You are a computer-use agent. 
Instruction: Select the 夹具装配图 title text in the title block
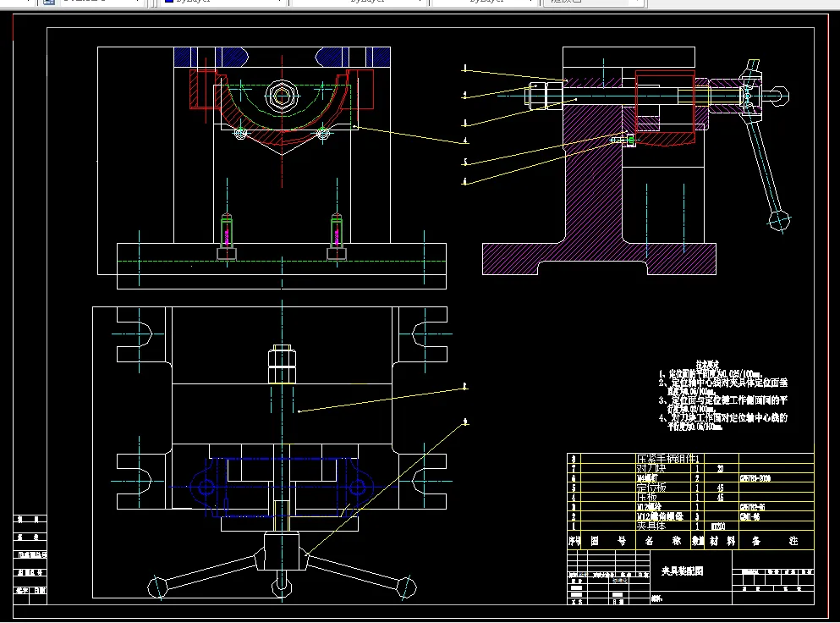[682, 571]
